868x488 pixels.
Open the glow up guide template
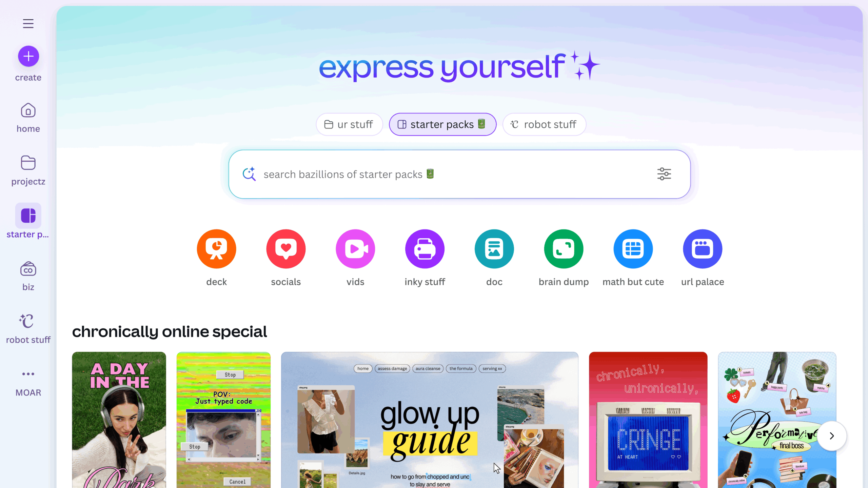[x=430, y=420]
